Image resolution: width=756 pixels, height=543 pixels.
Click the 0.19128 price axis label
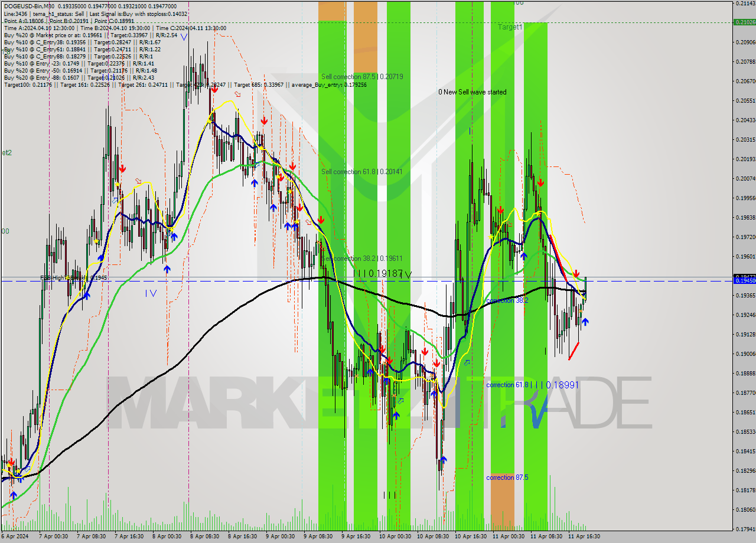point(745,335)
